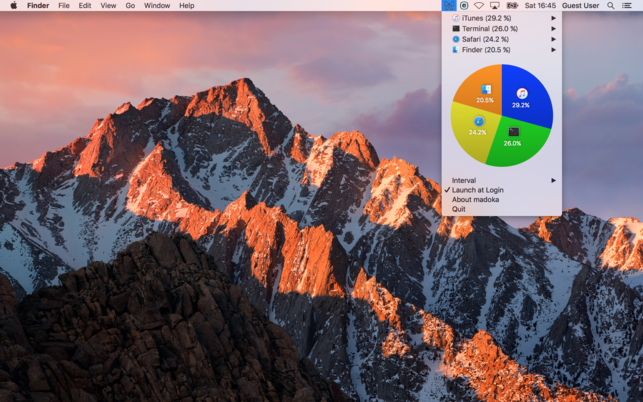The width and height of the screenshot is (643, 402).
Task: Open the Window menu
Action: (157, 5)
